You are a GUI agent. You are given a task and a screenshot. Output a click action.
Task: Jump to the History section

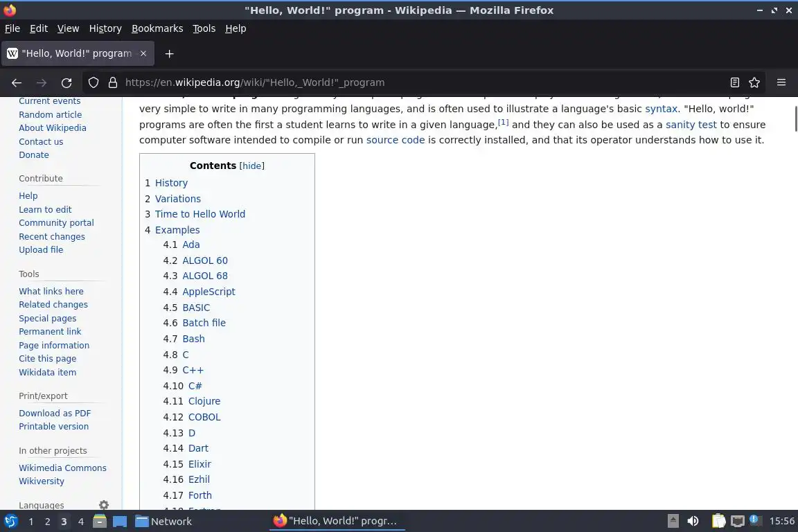coord(171,183)
